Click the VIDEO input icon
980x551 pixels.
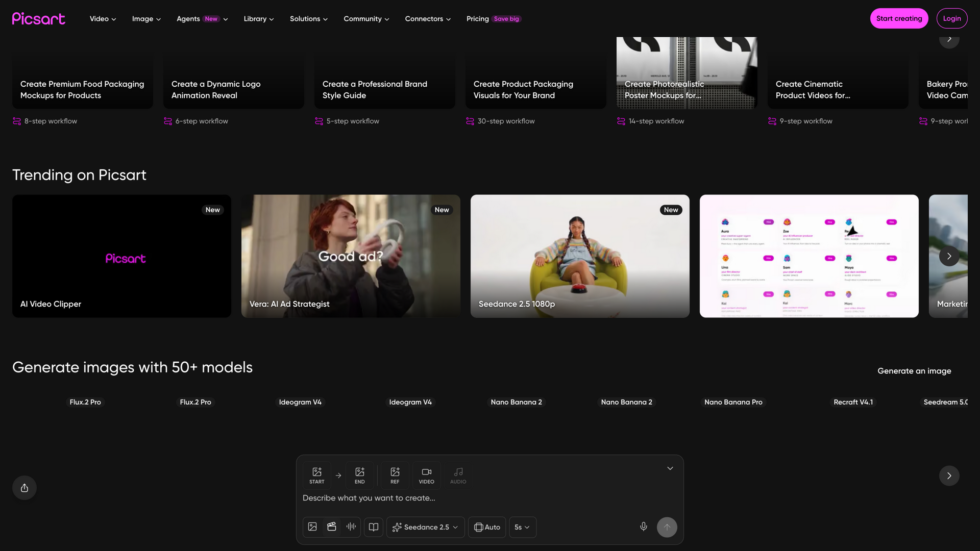426,475
